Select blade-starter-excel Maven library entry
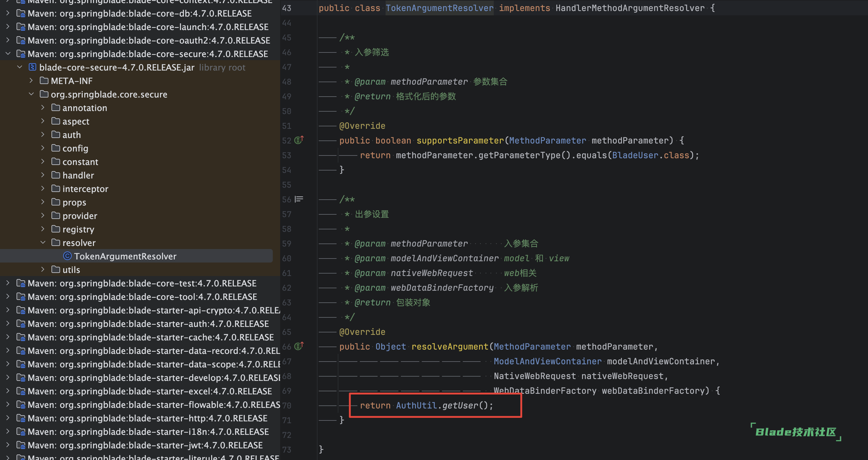Screen dimensions: 868x460 tap(150, 391)
